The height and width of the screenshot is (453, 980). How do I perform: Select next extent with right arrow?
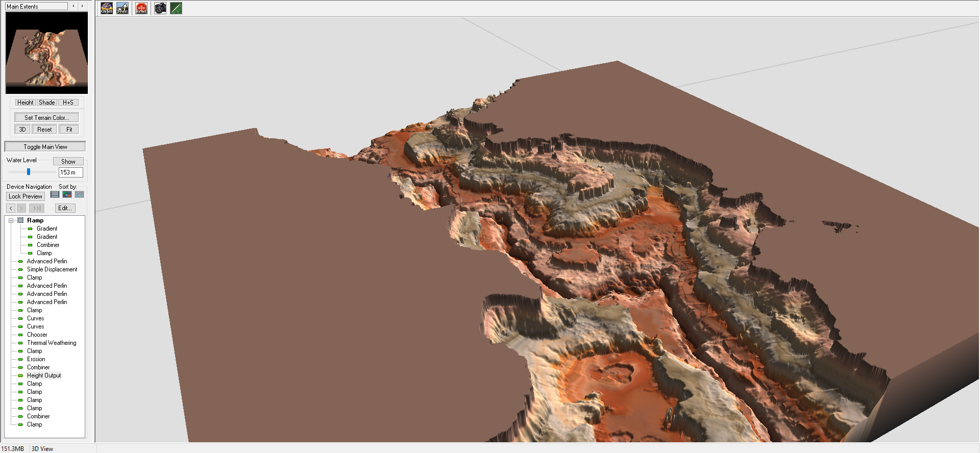82,7
